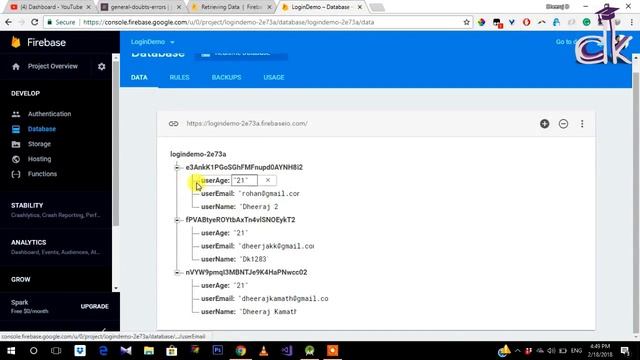Open Cortana search circle in taskbar
Image resolution: width=640 pixels, height=360 pixels.
(x=33, y=351)
